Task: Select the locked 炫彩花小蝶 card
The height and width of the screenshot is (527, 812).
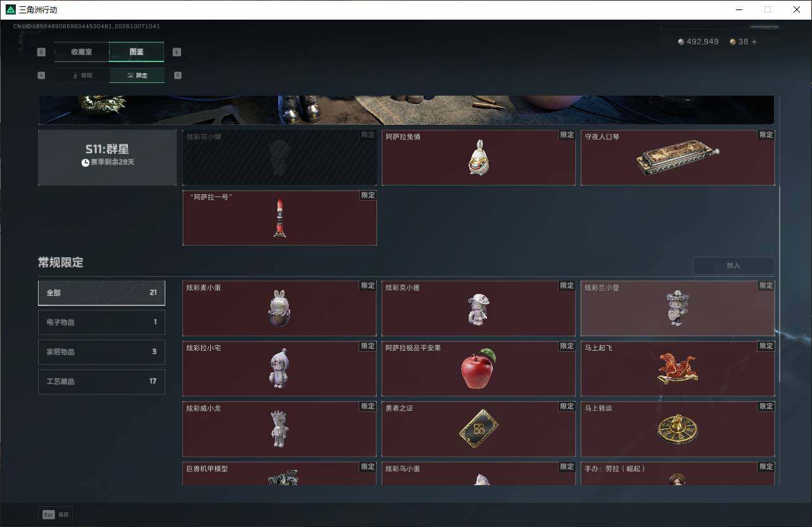Action: pyautogui.click(x=279, y=158)
